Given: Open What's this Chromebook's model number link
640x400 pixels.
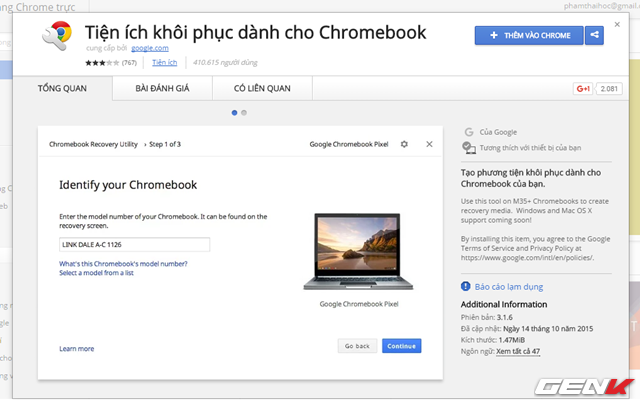Looking at the screenshot, I should tap(123, 264).
